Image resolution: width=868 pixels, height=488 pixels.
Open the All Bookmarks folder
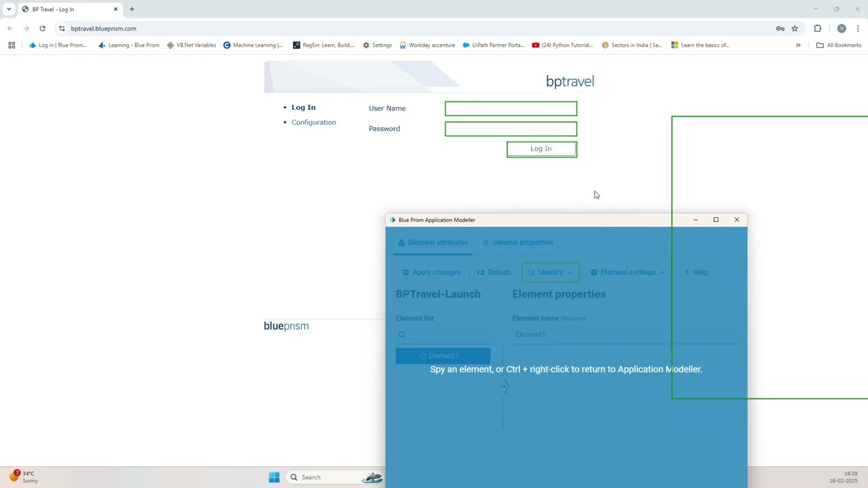point(839,45)
